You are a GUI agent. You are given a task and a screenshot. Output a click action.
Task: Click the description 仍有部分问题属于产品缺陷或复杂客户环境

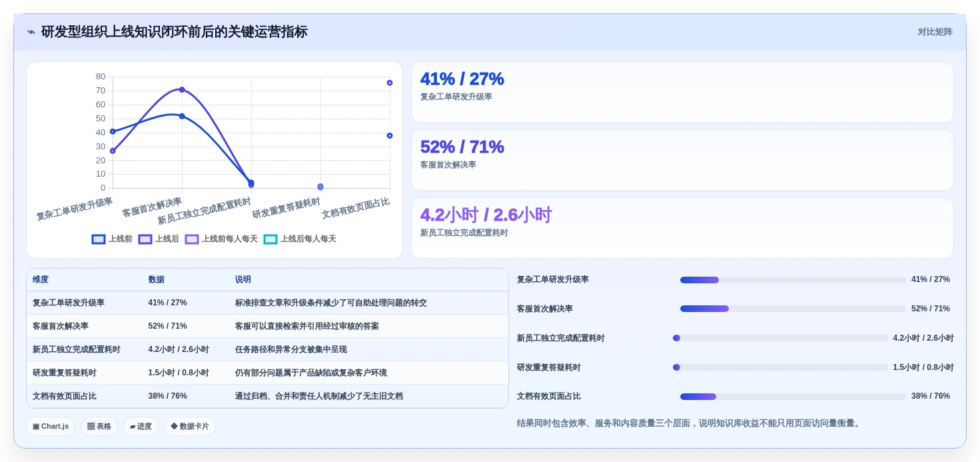point(311,373)
